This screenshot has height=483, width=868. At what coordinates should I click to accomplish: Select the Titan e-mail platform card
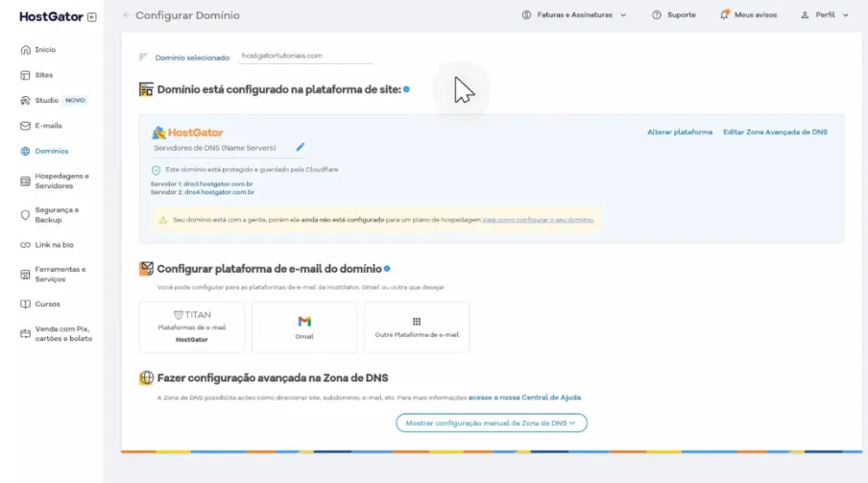point(192,326)
